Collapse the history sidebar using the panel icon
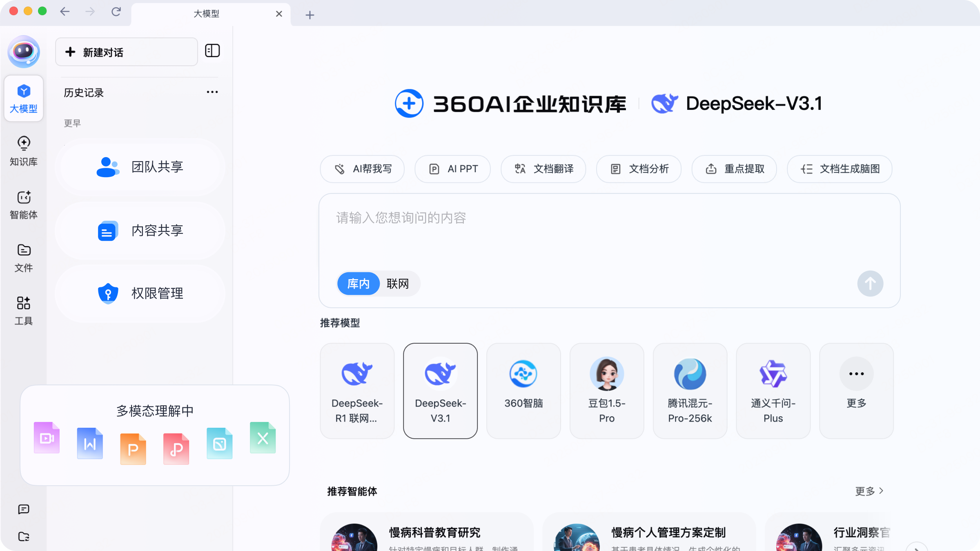Image resolution: width=980 pixels, height=551 pixels. point(213,51)
